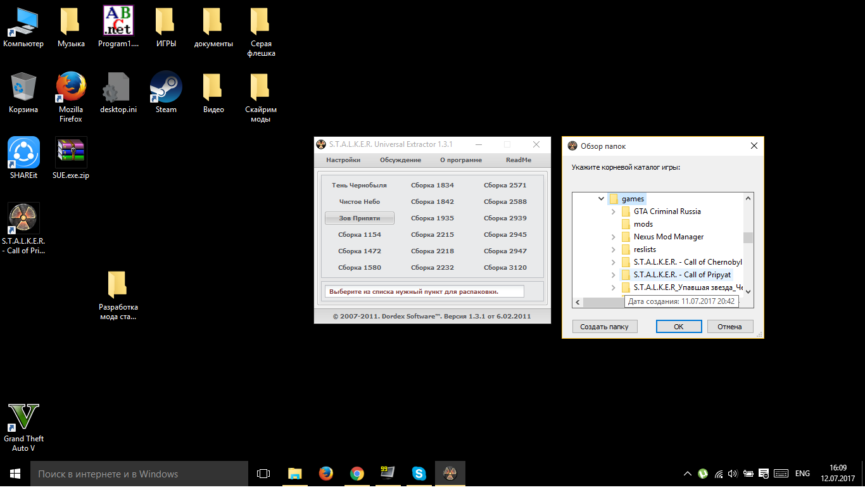Choose Сборка 2571 build

click(505, 186)
